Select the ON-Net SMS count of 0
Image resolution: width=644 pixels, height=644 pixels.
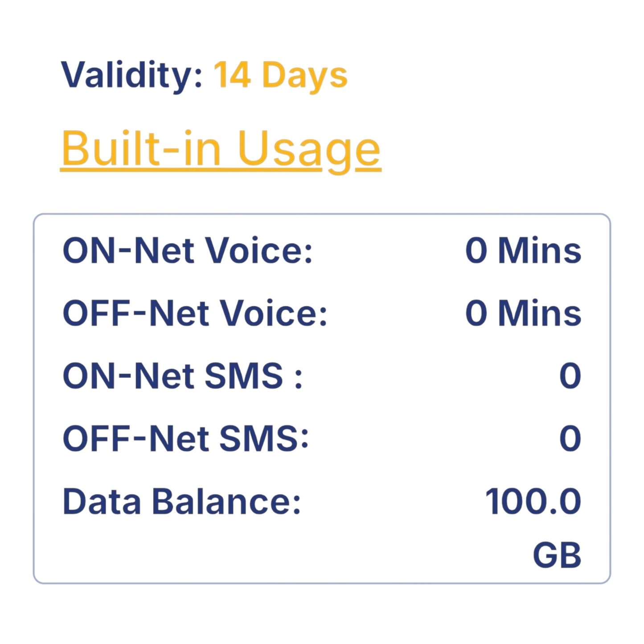(570, 376)
